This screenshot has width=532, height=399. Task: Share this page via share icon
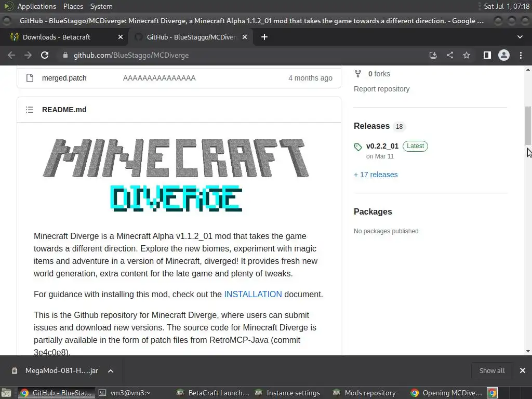pyautogui.click(x=450, y=55)
